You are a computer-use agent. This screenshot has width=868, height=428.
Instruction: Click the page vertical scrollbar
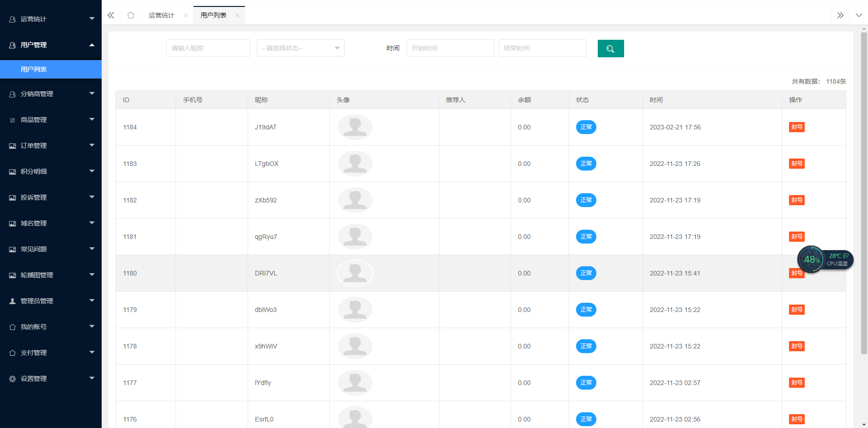(864, 193)
